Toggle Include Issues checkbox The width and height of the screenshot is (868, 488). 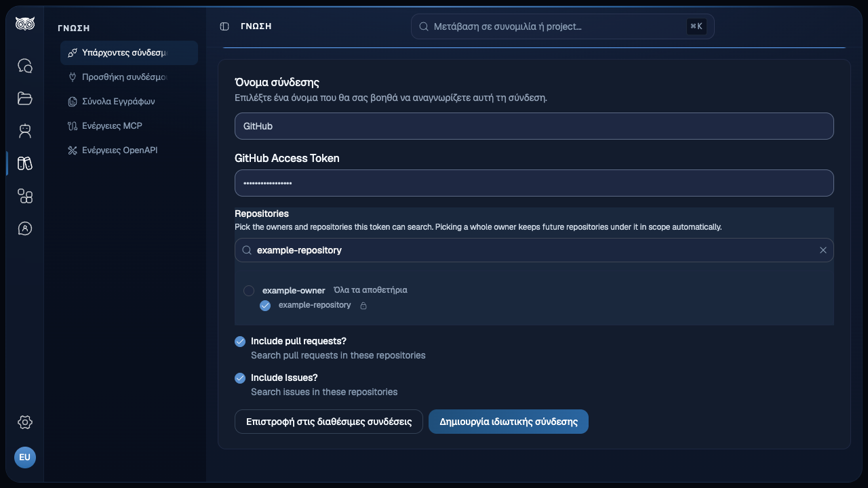[240, 378]
